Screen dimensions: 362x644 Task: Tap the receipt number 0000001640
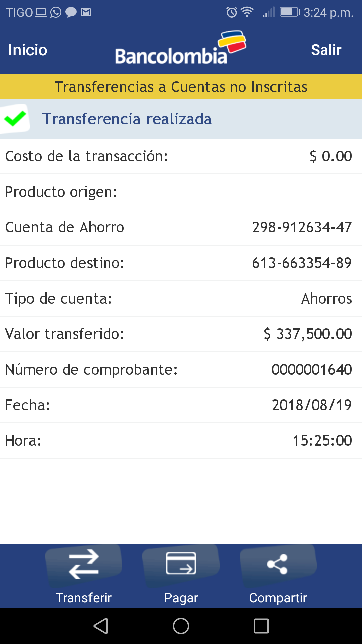(x=311, y=370)
